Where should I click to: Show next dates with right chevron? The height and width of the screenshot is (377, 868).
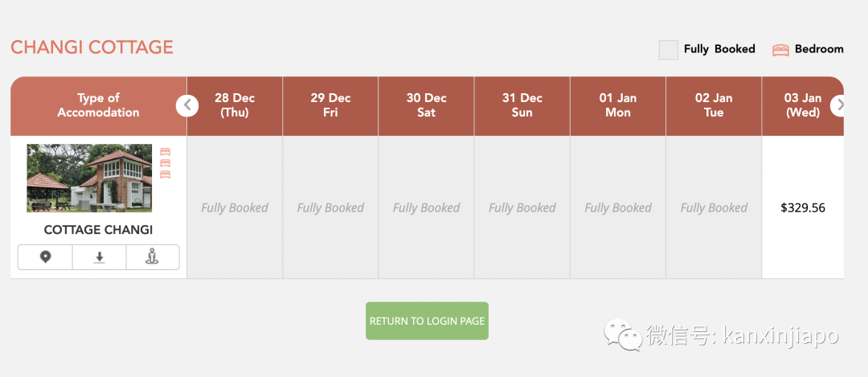point(837,105)
